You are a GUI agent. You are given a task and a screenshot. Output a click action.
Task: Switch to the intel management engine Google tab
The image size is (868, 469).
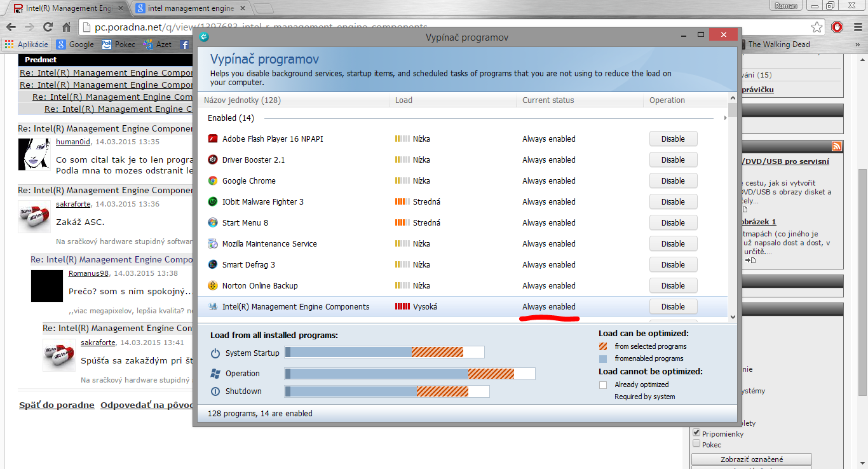190,9
